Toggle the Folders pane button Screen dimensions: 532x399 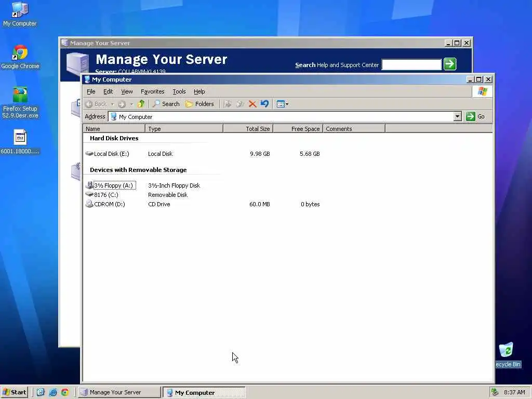[199, 104]
